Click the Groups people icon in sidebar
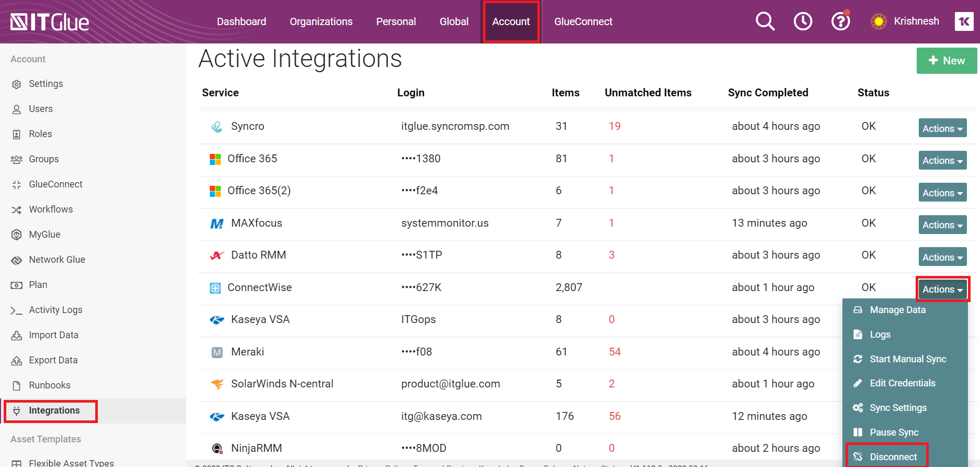Image resolution: width=980 pixels, height=467 pixels. point(17,160)
